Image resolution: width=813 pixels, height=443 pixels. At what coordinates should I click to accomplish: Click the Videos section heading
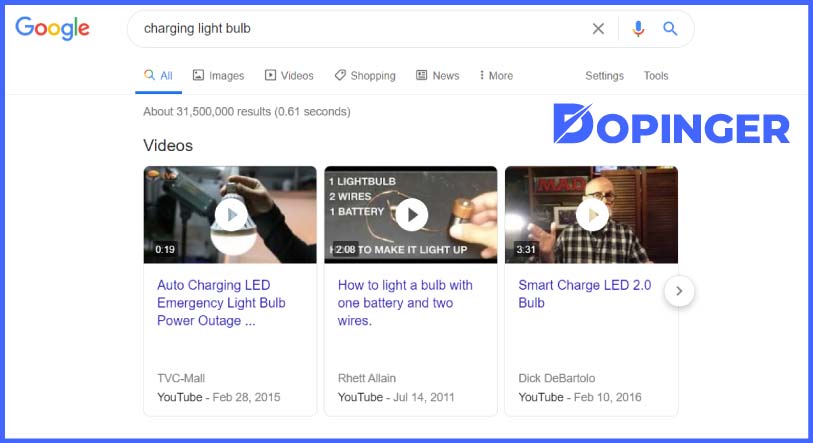point(168,146)
